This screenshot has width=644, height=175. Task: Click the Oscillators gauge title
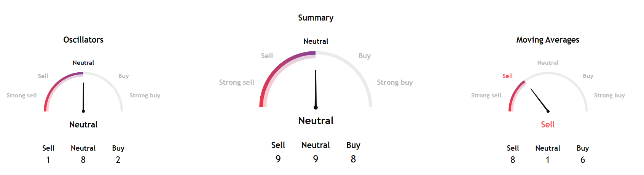pyautogui.click(x=83, y=40)
